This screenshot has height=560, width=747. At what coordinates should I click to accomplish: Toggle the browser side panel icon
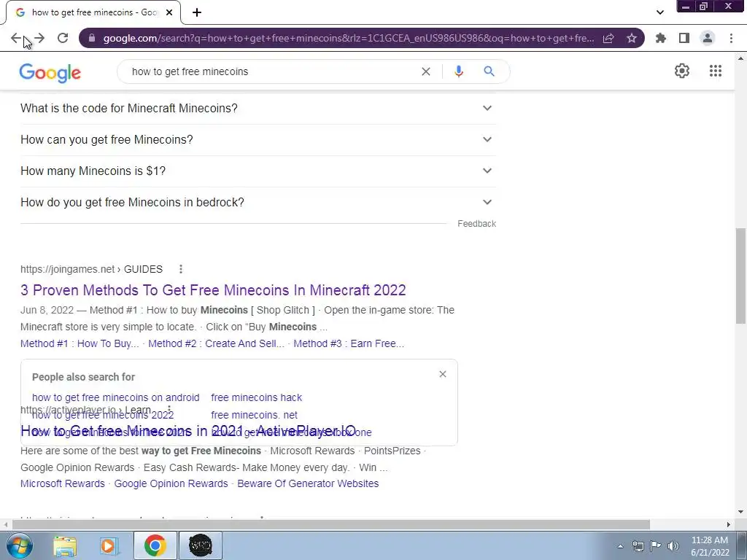[684, 38]
